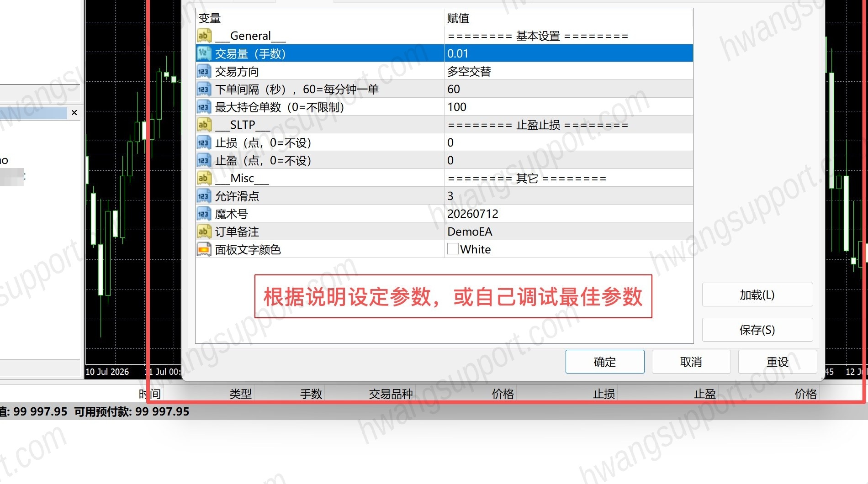Select the value 60 for order interval
The height and width of the screenshot is (484, 868).
[x=568, y=89]
